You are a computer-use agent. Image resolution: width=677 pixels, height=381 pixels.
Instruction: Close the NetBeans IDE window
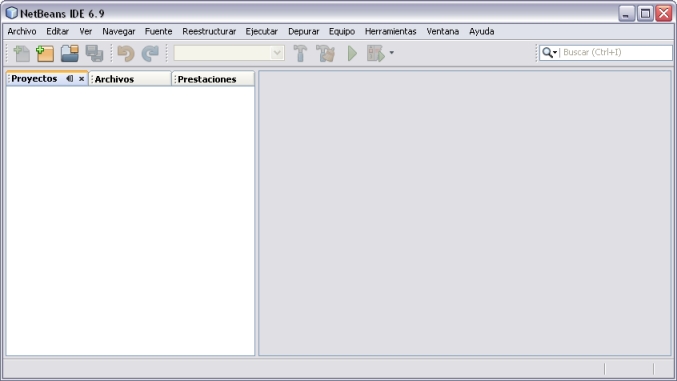(x=664, y=13)
